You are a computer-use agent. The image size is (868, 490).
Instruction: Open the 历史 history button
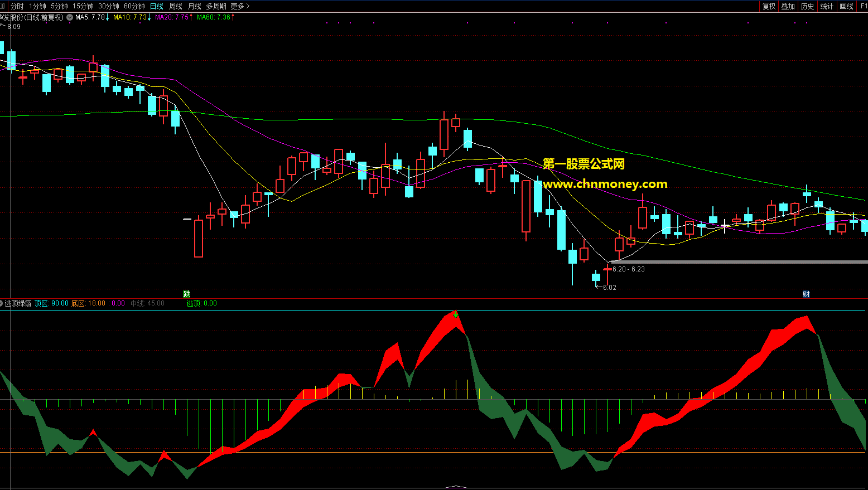coord(807,6)
